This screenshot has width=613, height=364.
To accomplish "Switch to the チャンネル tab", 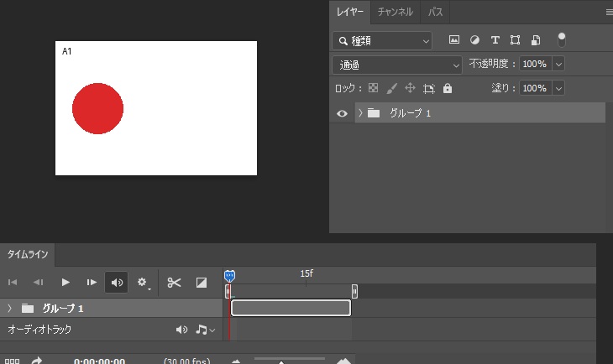I will 396,12.
